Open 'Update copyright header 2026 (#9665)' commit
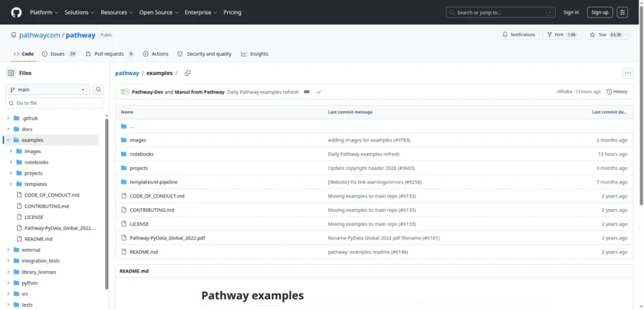This screenshot has height=310, width=644. 371,168
